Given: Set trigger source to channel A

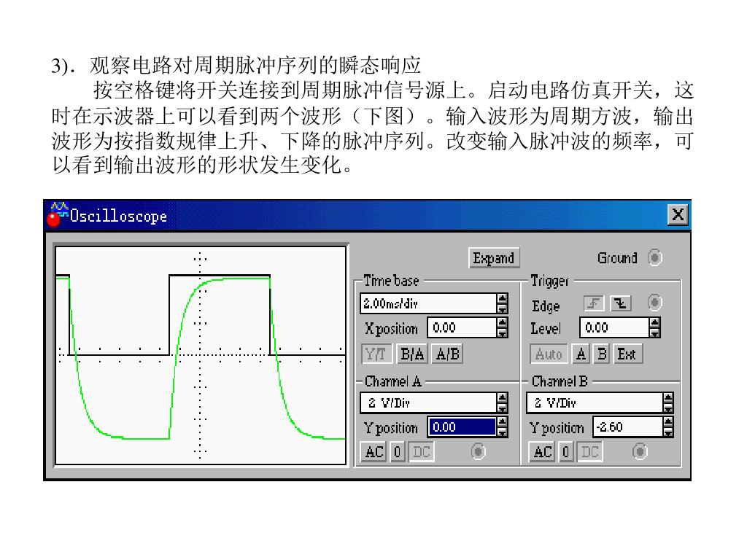Looking at the screenshot, I should [581, 354].
